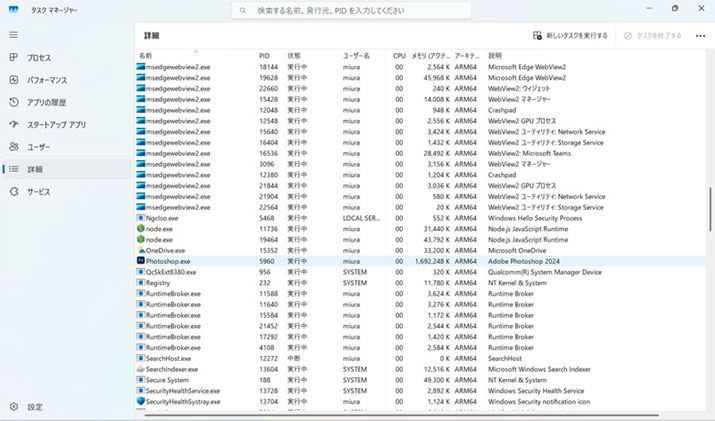Select the Photoshop.exe process row
Image resolution: width=715 pixels, height=421 pixels.
click(168, 260)
